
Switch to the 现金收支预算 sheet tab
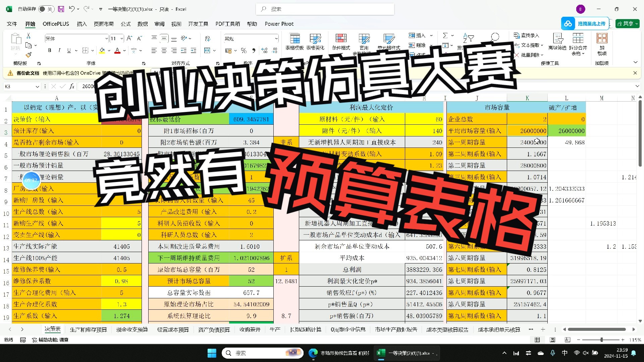point(132,329)
